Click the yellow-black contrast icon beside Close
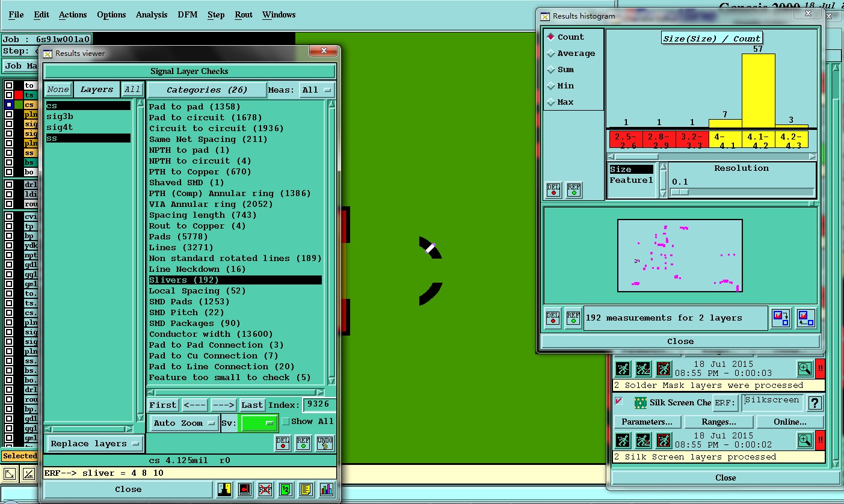This screenshot has height=504, width=844. coord(225,490)
